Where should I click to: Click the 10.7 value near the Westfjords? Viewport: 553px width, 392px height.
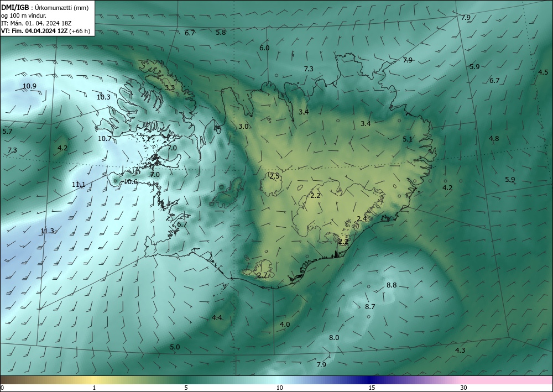[x=105, y=139]
